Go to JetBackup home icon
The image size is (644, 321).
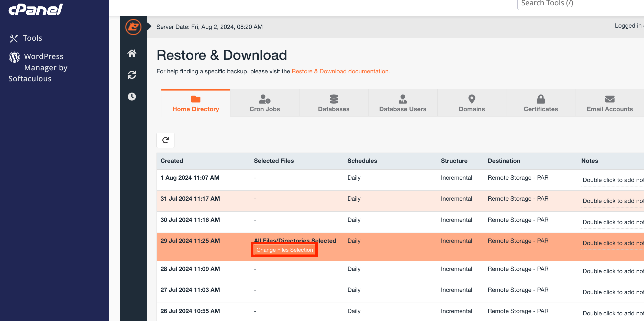coord(132,53)
